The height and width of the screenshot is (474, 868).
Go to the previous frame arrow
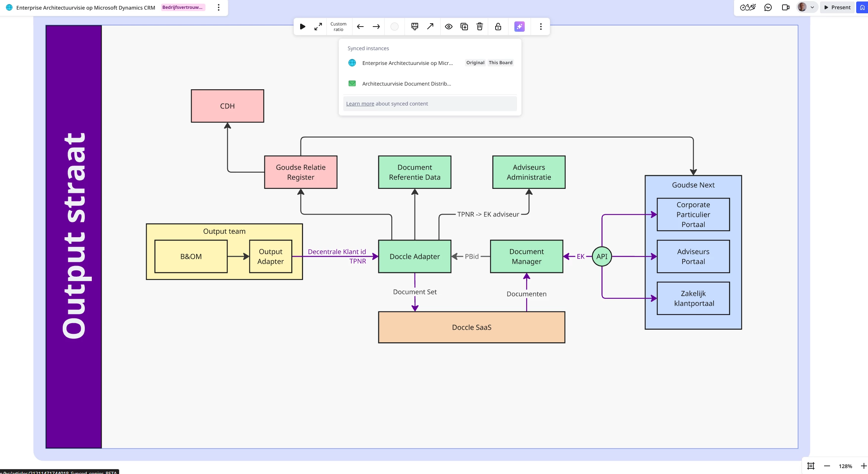(360, 27)
